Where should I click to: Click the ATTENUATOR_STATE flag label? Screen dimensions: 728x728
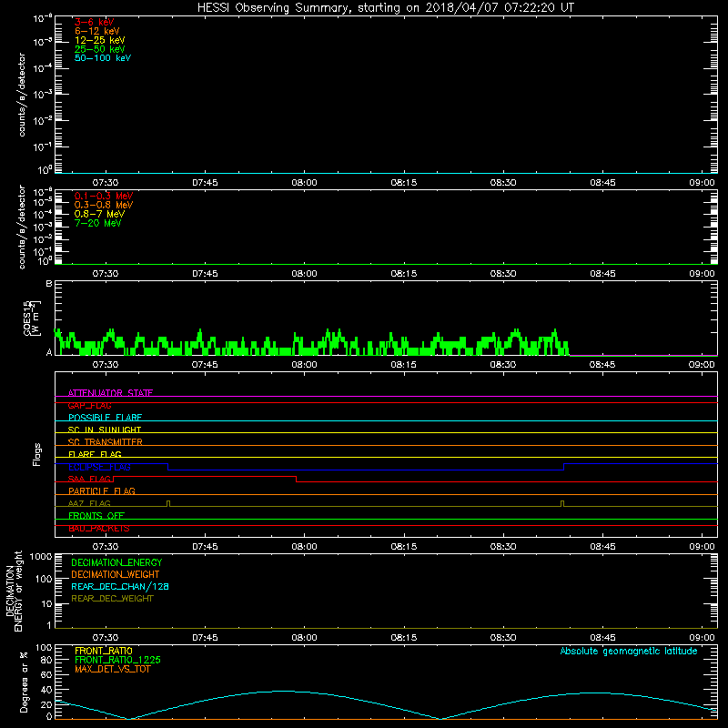(110, 393)
